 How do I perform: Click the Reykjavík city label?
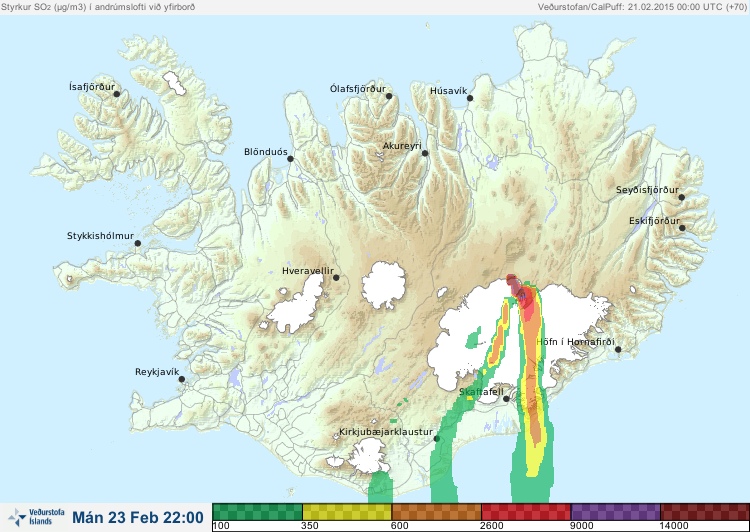[x=157, y=372]
